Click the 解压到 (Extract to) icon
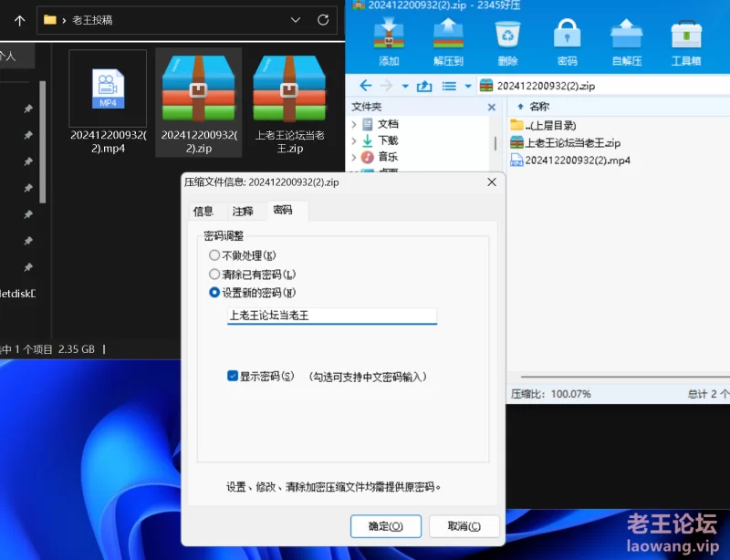This screenshot has width=730, height=560. point(448,40)
